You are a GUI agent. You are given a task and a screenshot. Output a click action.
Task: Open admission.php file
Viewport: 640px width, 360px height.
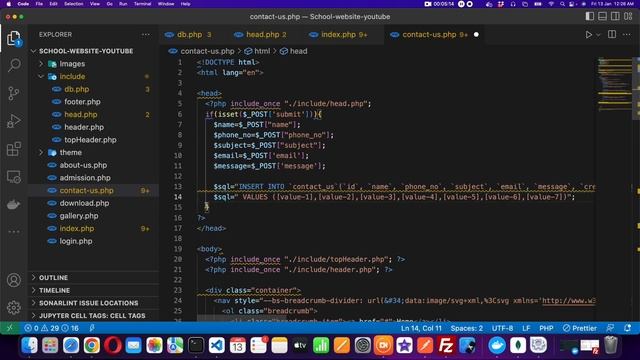85,178
